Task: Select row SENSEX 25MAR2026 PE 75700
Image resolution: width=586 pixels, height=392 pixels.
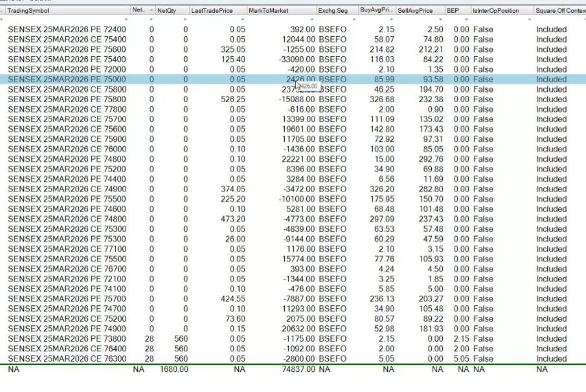Action: pos(293,299)
